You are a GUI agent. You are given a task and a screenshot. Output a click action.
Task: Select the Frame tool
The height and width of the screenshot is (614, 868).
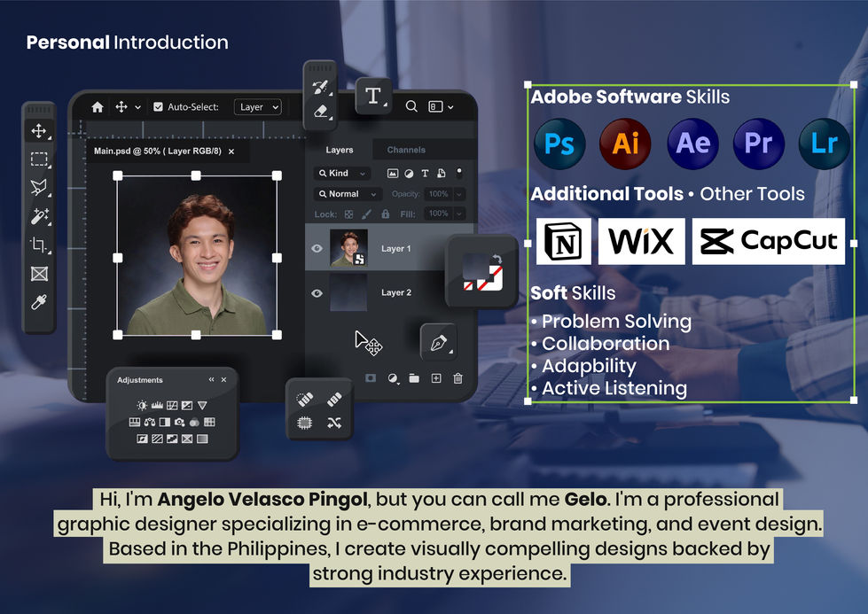pos(39,273)
